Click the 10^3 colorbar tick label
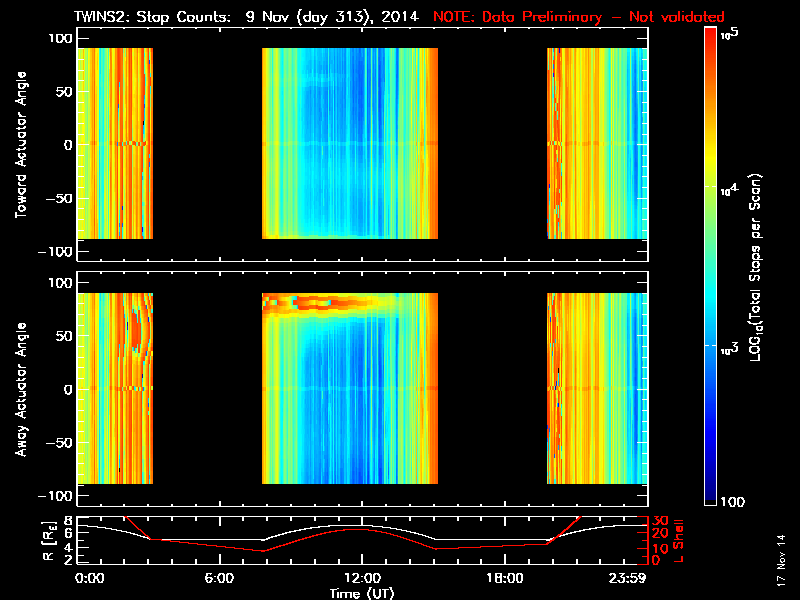The image size is (800, 600). click(729, 349)
